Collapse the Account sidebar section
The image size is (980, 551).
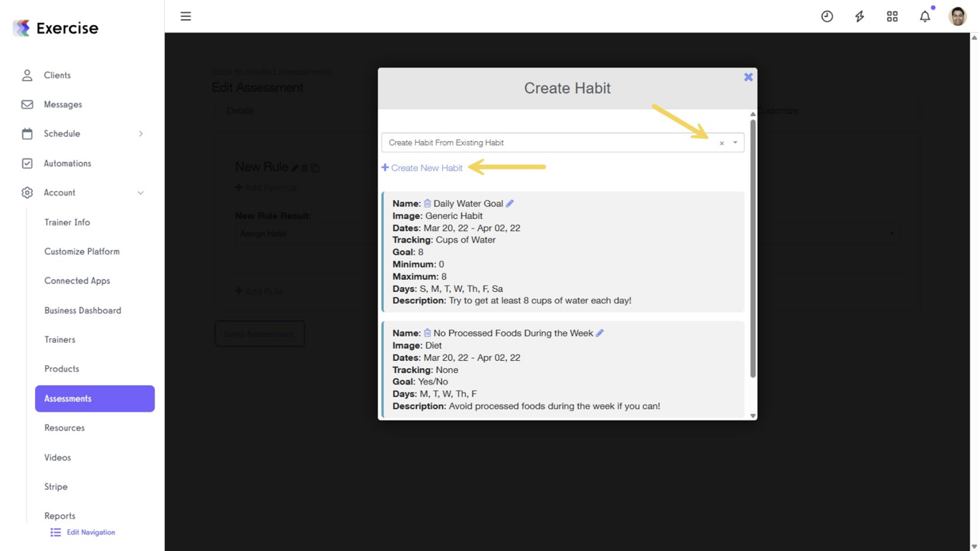141,192
